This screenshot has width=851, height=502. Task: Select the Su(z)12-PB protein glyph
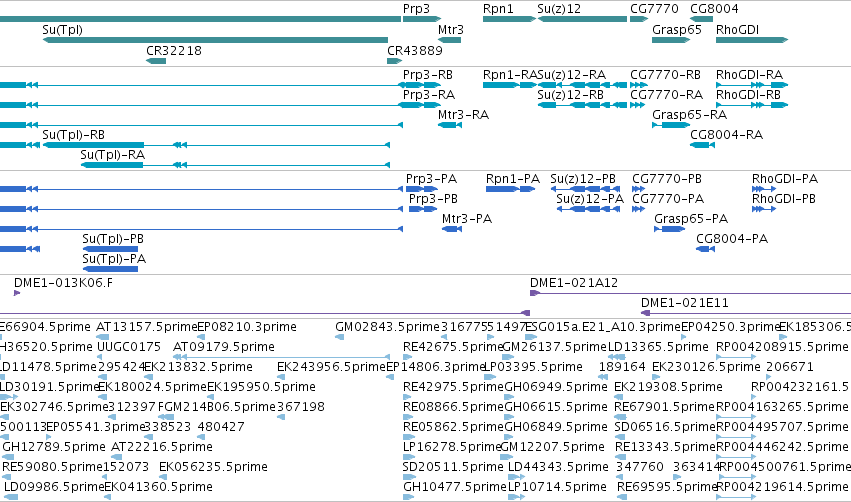pyautogui.click(x=585, y=189)
